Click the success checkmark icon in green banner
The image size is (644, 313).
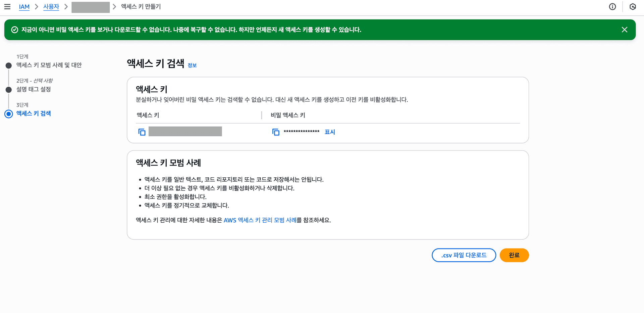coord(14,30)
